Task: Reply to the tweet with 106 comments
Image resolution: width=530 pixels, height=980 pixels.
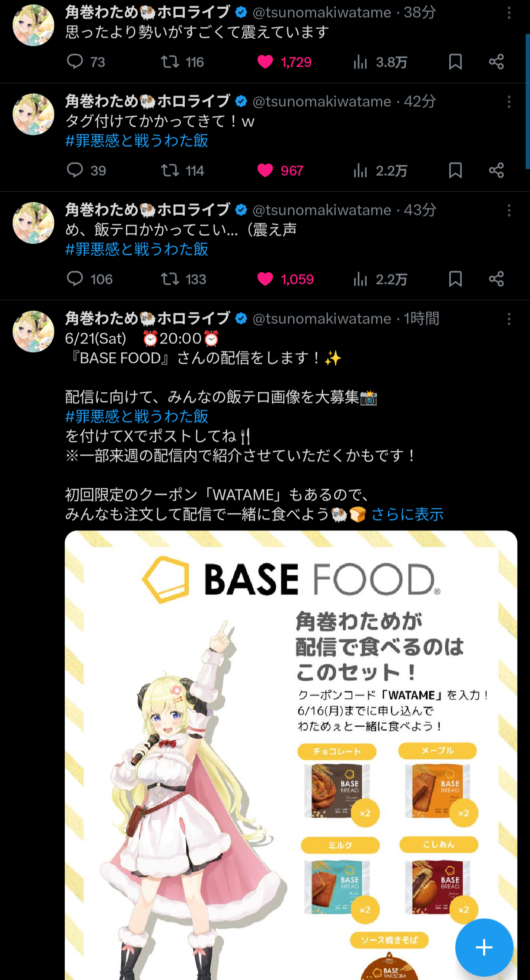Action: (x=89, y=279)
